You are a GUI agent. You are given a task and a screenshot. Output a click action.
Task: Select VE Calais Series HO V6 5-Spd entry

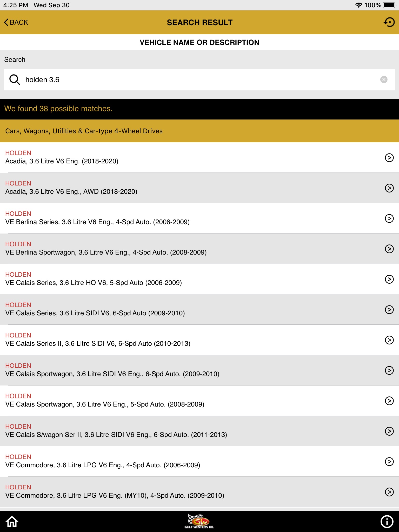[x=199, y=279]
